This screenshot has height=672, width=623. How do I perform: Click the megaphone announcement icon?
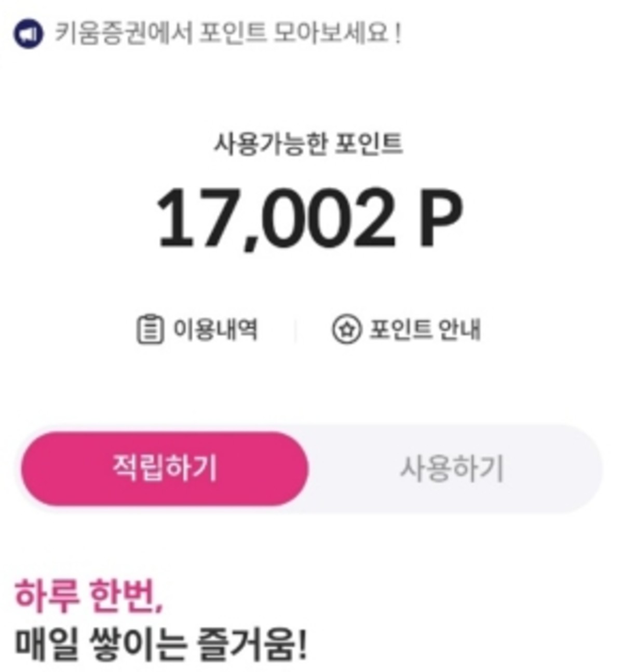coord(28,34)
